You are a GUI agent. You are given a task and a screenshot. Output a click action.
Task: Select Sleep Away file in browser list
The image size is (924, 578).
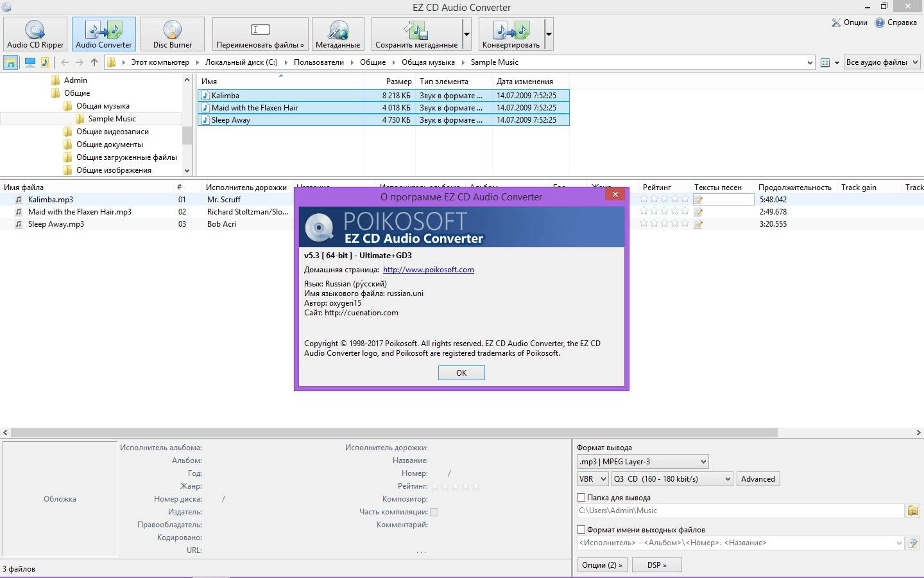(x=384, y=120)
